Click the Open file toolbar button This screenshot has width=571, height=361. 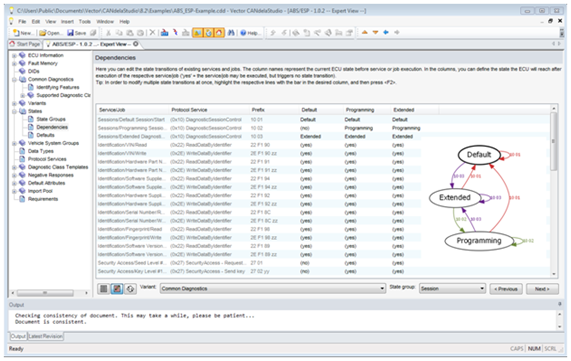(51, 33)
